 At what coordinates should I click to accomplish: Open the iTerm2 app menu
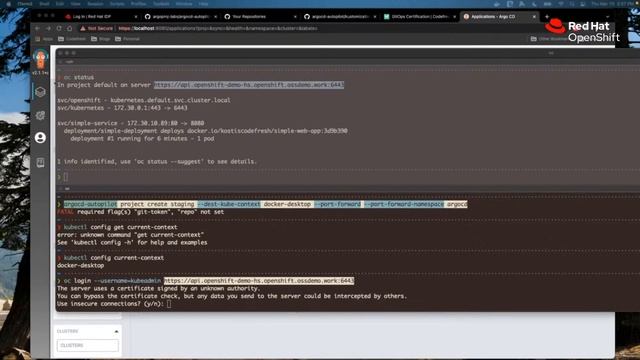pos(24,4)
